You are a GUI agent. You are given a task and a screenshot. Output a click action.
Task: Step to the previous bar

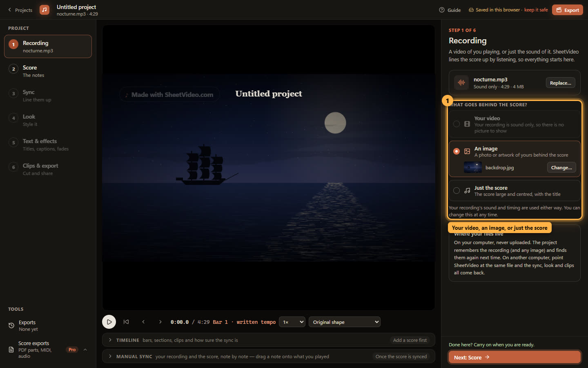point(143,322)
